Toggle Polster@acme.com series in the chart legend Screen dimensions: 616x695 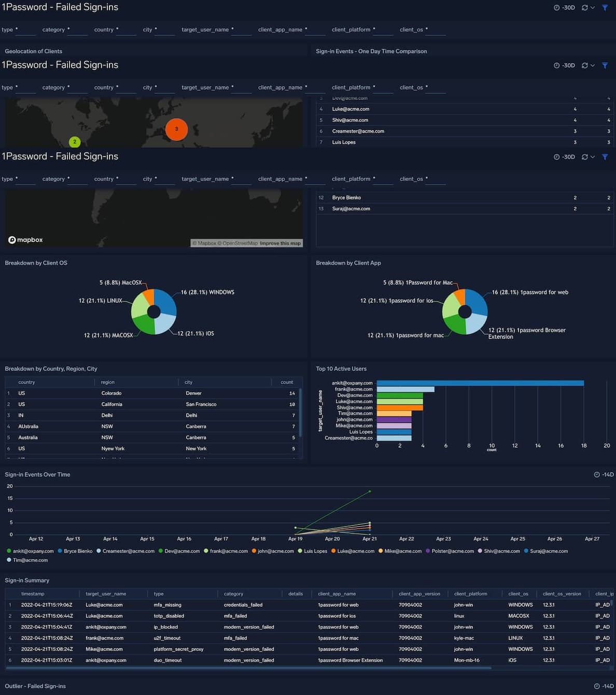pos(450,551)
